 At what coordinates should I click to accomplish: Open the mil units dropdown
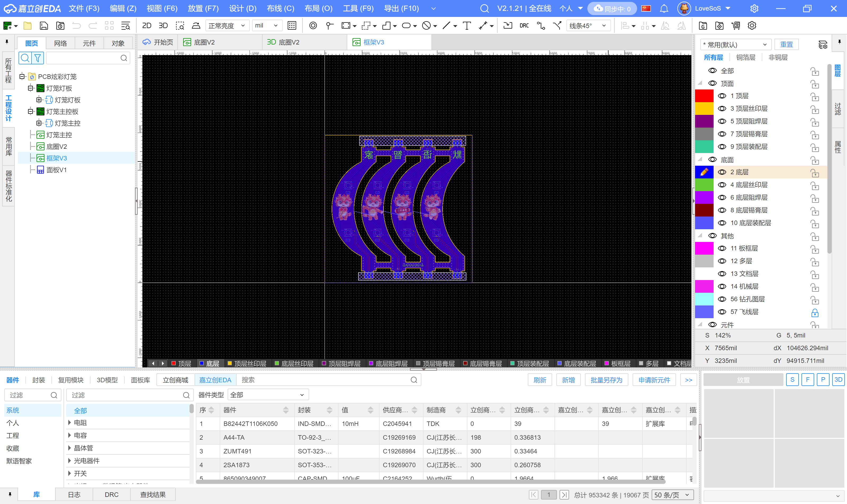pos(267,25)
